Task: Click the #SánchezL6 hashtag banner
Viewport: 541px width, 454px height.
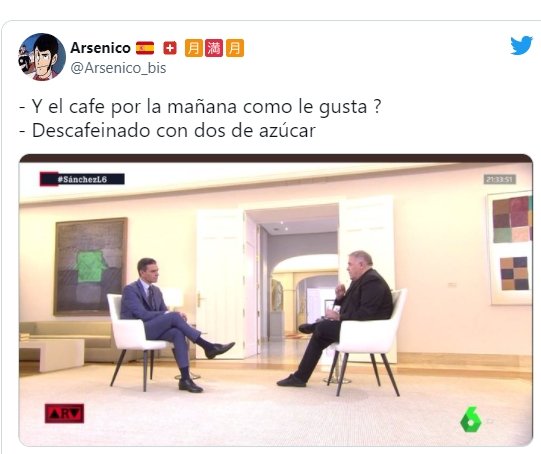Action: pyautogui.click(x=82, y=179)
